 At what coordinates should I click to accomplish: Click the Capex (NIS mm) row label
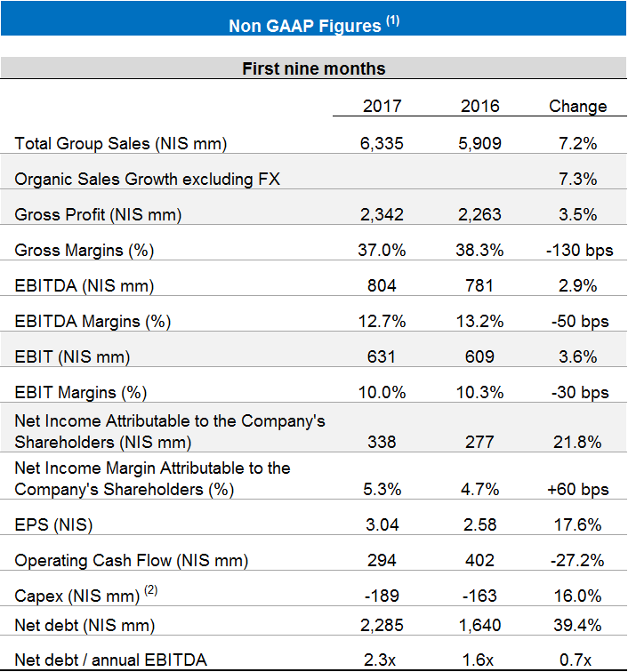(77, 596)
